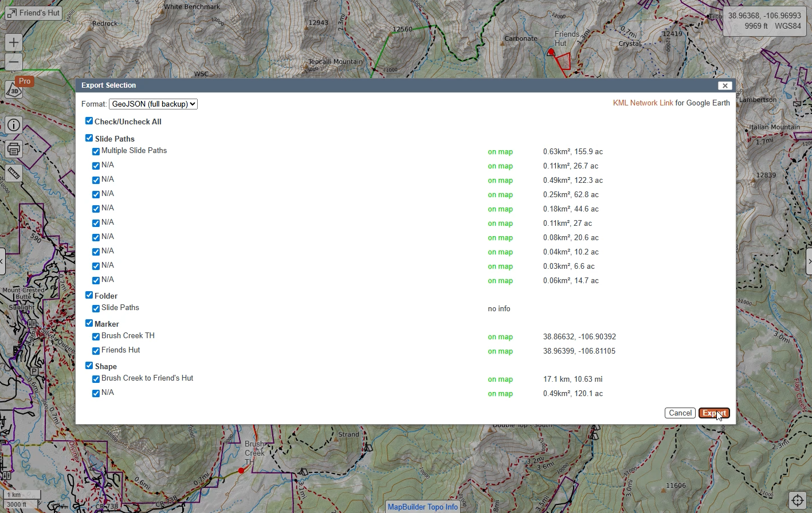Open the Format dropdown GeoJSON (full backup)

[153, 104]
